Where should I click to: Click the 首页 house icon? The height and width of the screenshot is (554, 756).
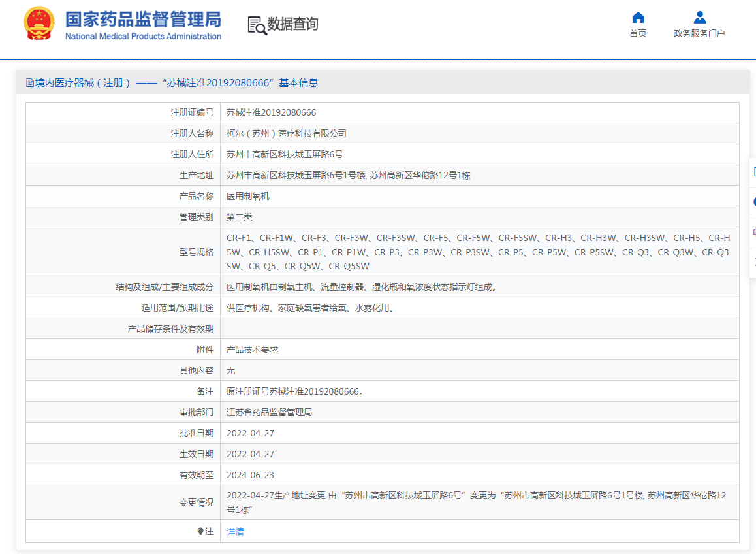(x=638, y=18)
